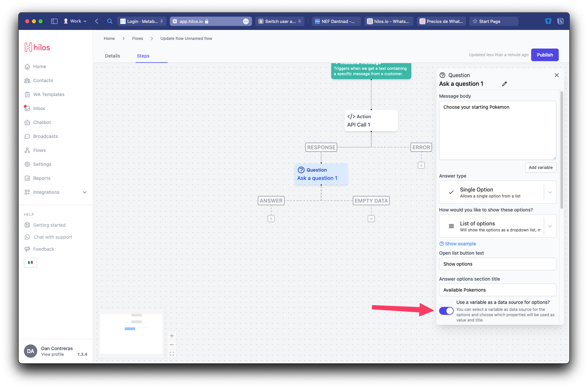Open Reports from the sidebar
The image size is (588, 388).
click(41, 178)
